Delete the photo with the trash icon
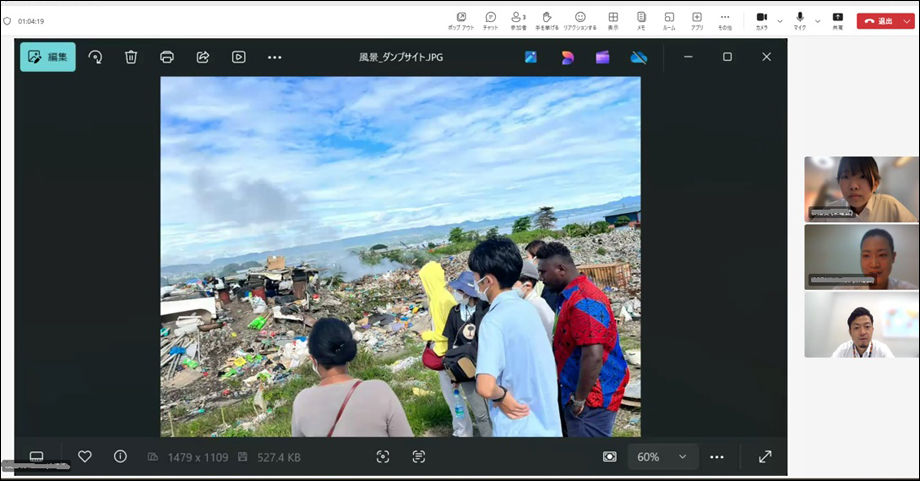Image resolution: width=920 pixels, height=481 pixels. coord(131,57)
